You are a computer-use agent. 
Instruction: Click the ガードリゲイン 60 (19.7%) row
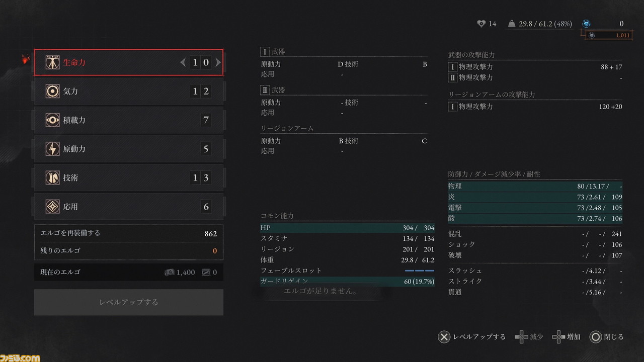coord(347,281)
